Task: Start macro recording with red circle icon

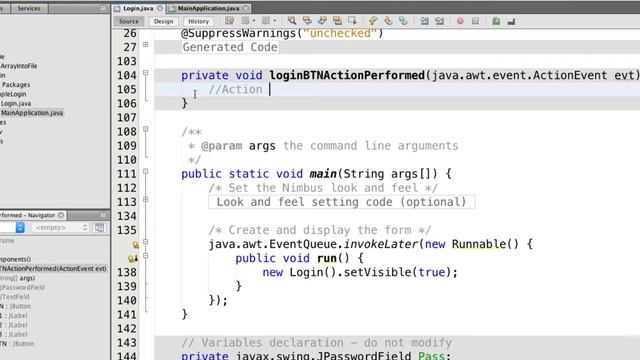Action: pyautogui.click(x=460, y=21)
